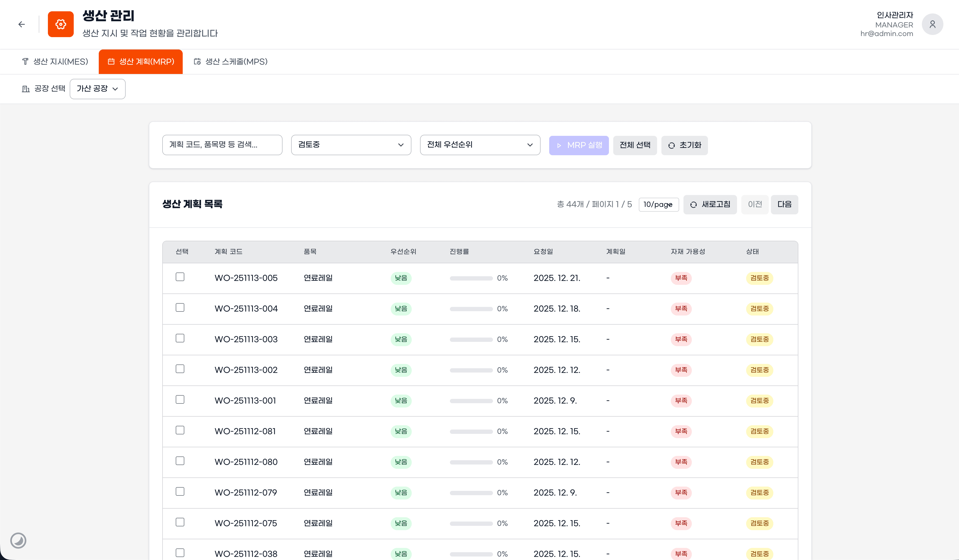The width and height of the screenshot is (959, 560).
Task: Expand the 가산 공장 factory dropdown
Action: [x=97, y=89]
